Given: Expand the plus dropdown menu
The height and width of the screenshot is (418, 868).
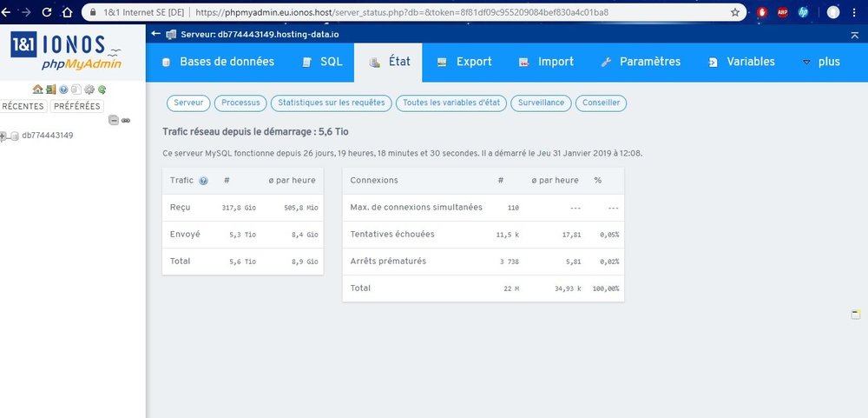Looking at the screenshot, I should click(x=821, y=62).
